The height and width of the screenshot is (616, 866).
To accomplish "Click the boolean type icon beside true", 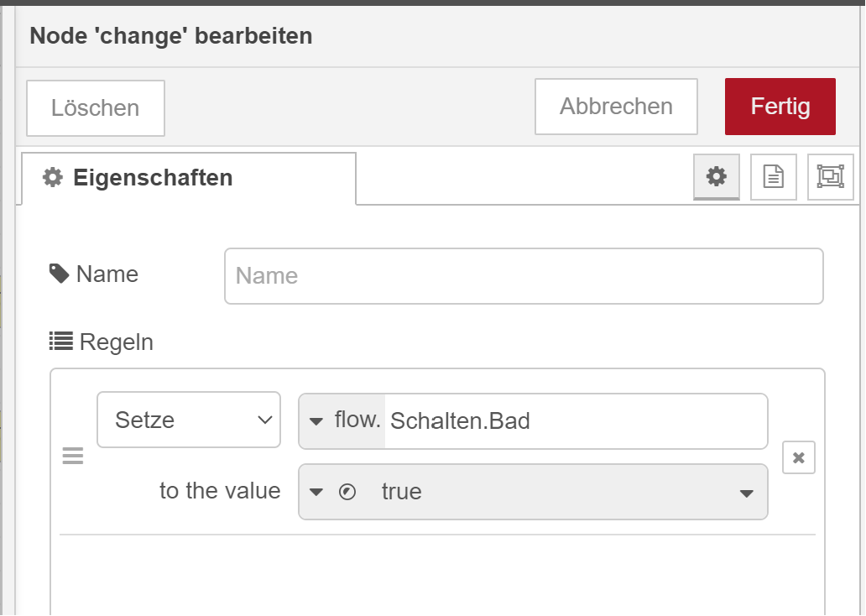I will tap(347, 492).
